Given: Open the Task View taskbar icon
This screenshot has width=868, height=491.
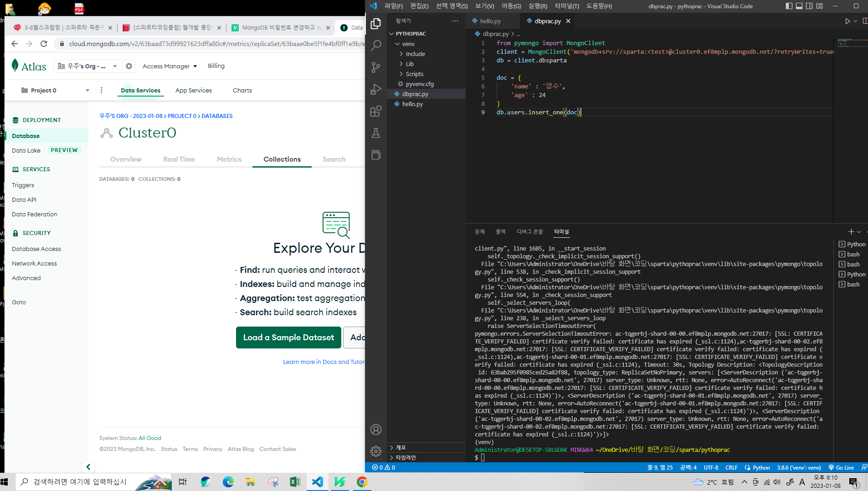Looking at the screenshot, I should click(183, 482).
